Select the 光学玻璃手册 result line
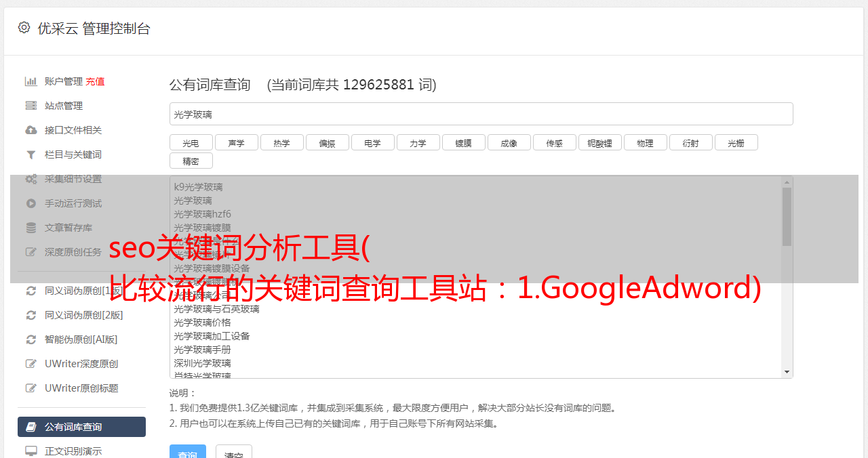Image resolution: width=868 pixels, height=458 pixels. (202, 350)
